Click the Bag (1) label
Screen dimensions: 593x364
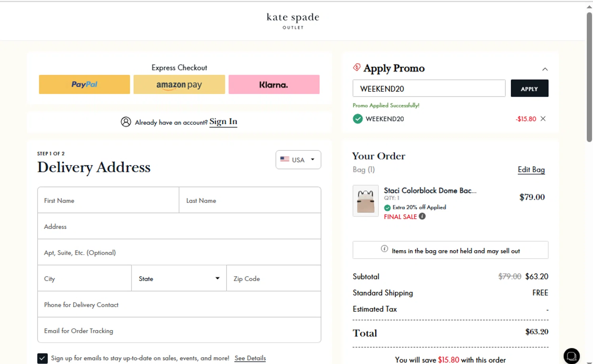pos(364,169)
